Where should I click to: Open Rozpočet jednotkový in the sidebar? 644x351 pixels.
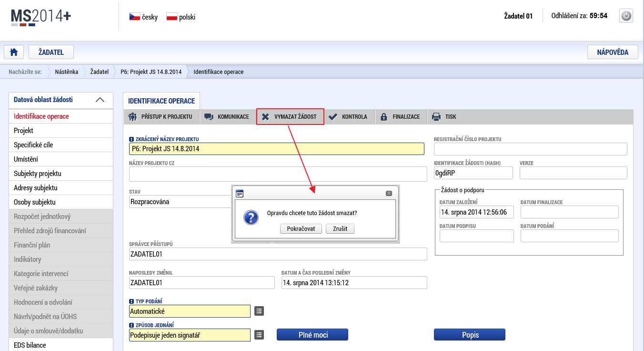[61, 217]
